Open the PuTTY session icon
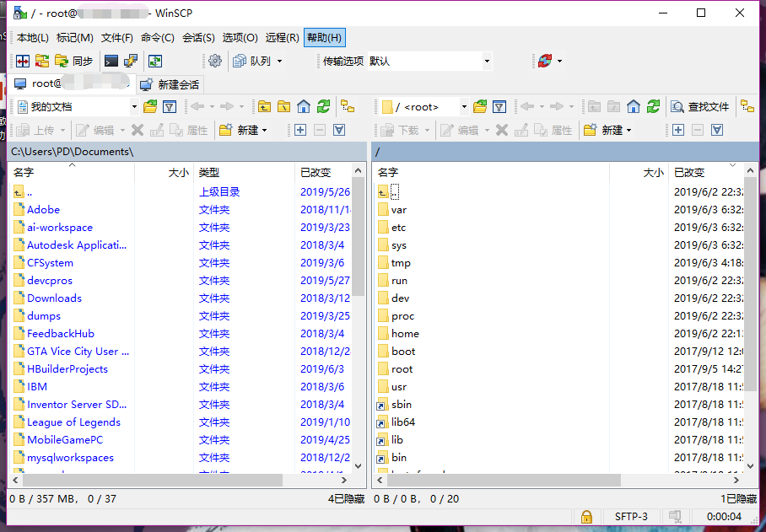 pyautogui.click(x=131, y=61)
